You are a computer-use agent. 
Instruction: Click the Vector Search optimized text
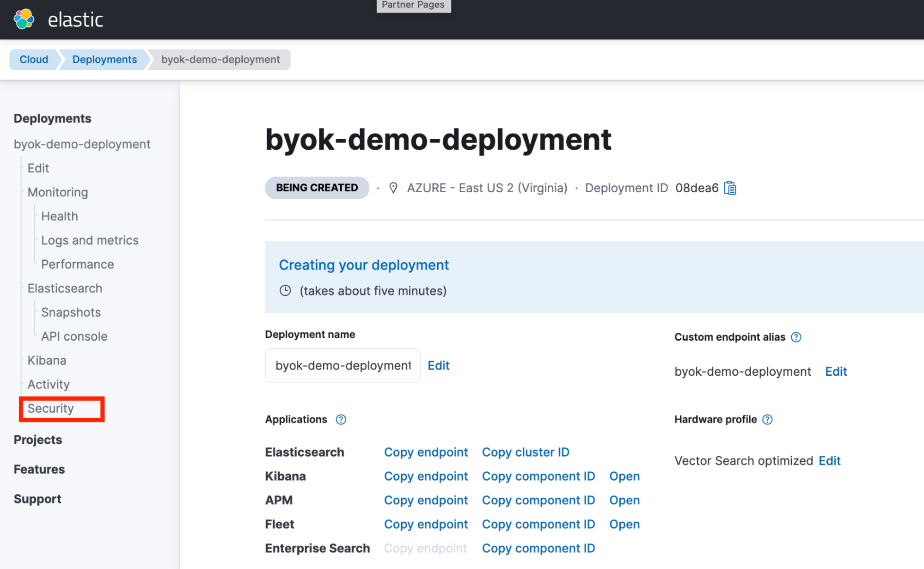(x=743, y=461)
